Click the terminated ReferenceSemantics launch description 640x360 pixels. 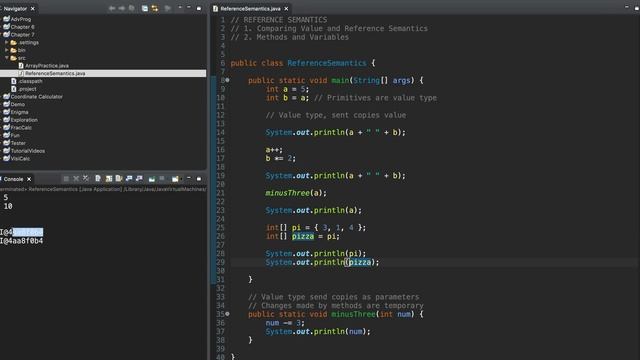[x=103, y=189]
